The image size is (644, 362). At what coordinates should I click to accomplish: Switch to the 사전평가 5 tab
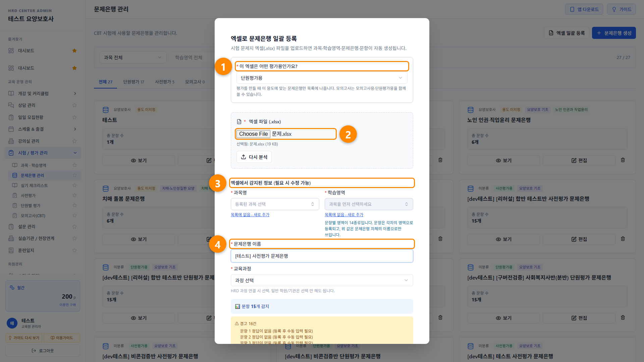[x=165, y=82]
